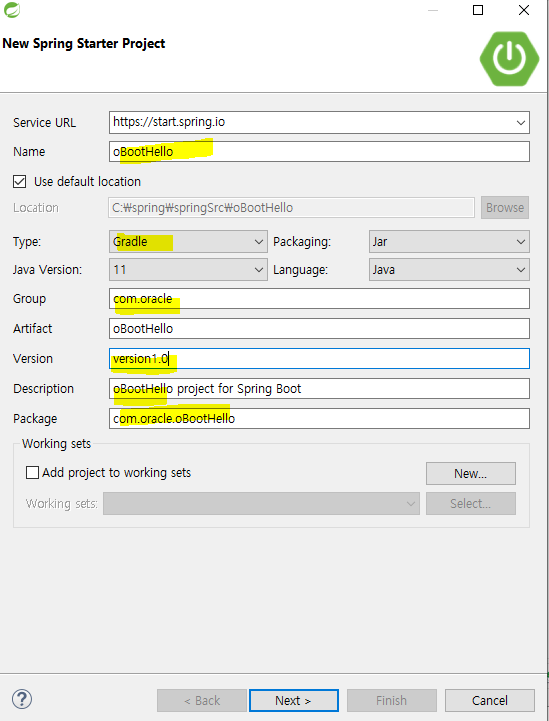Click into the Artifact text field

click(319, 329)
